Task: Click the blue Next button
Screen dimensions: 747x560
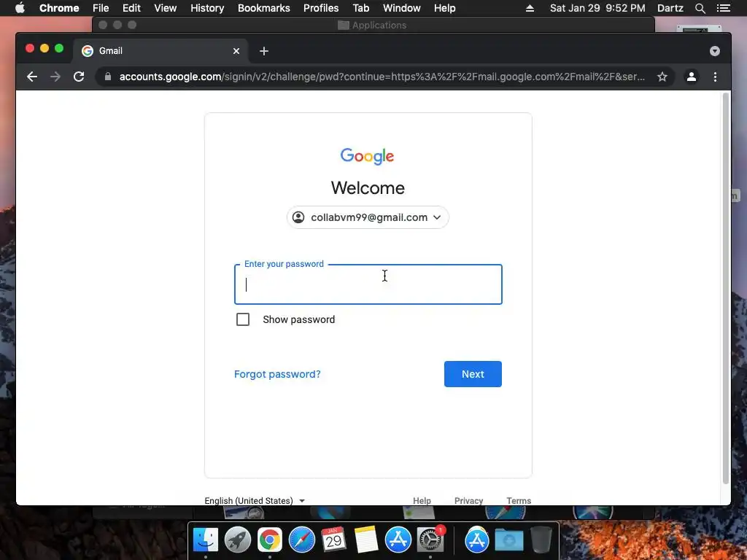Action: tap(473, 374)
